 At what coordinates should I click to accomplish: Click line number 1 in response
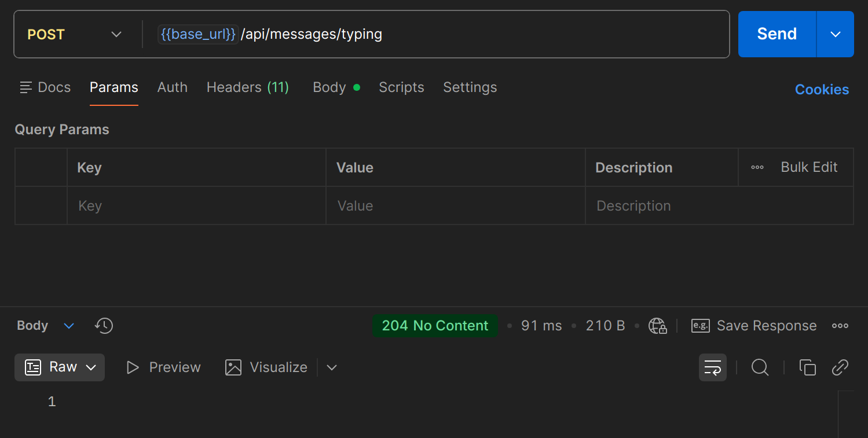52,402
